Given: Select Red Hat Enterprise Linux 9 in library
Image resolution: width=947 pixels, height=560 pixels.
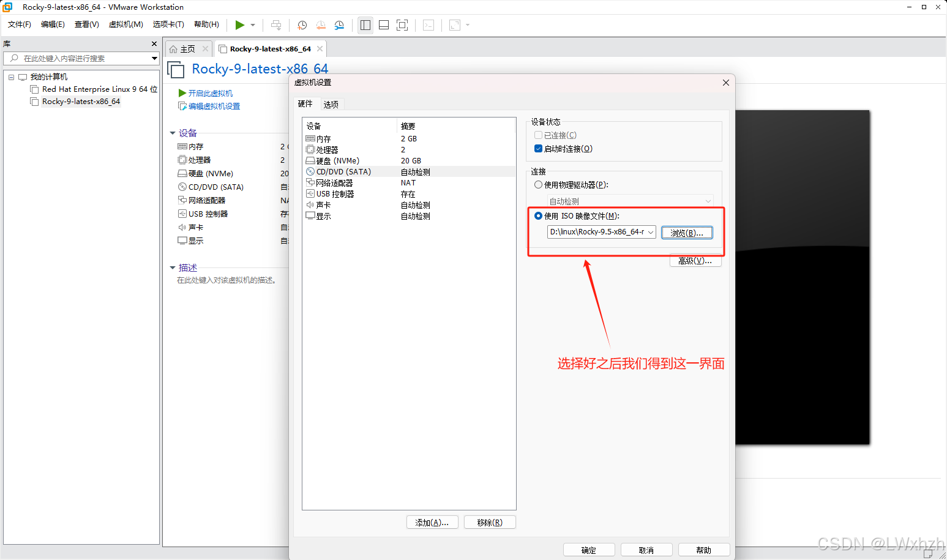Looking at the screenshot, I should [94, 89].
